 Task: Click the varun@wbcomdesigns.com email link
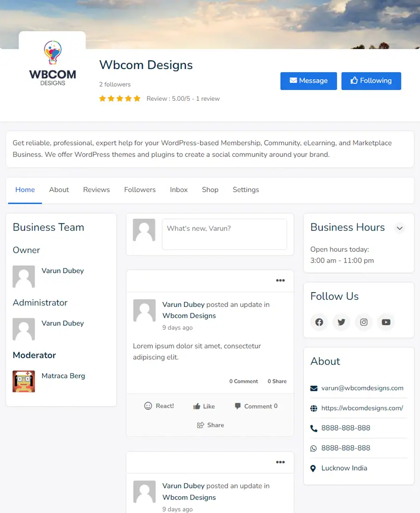(x=363, y=388)
